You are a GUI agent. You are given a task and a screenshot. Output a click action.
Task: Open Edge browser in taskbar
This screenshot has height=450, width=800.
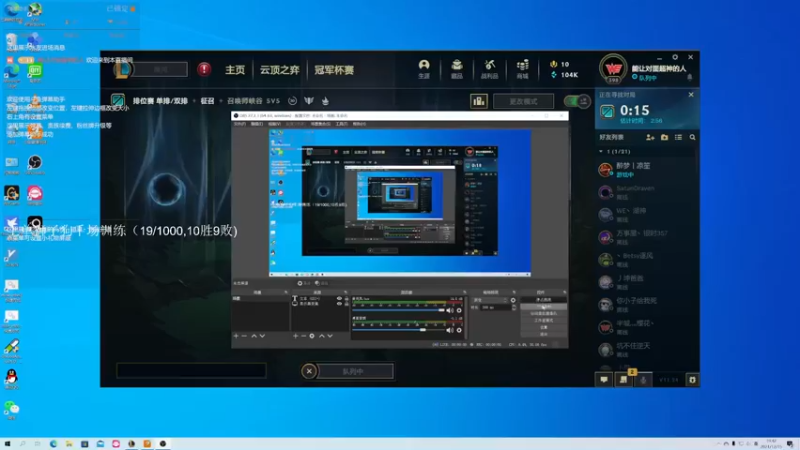(53, 444)
